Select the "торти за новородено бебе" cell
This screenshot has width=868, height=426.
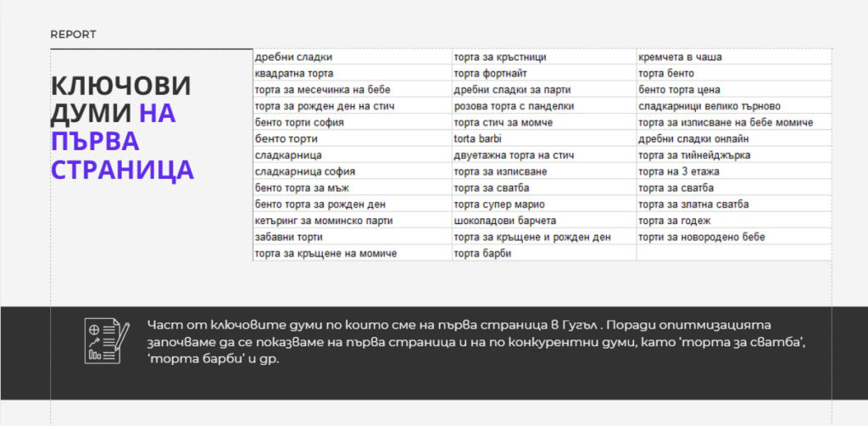(x=702, y=237)
